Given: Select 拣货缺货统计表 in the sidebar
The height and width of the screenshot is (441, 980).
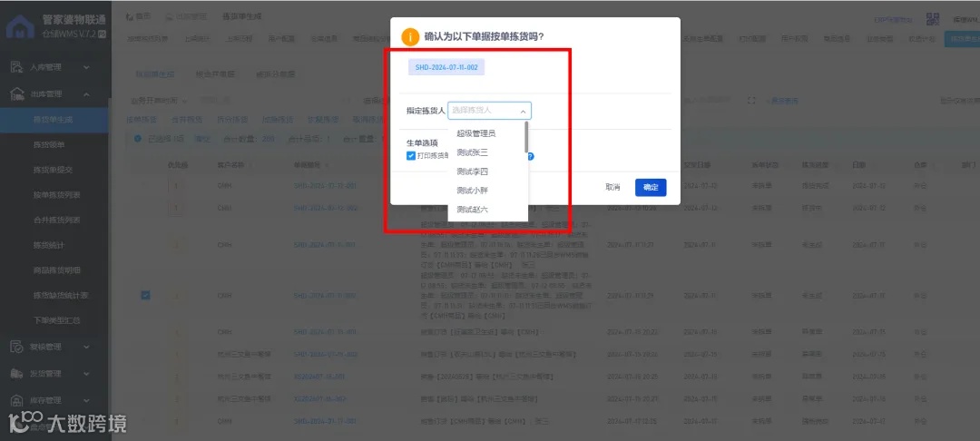Looking at the screenshot, I should [61, 296].
